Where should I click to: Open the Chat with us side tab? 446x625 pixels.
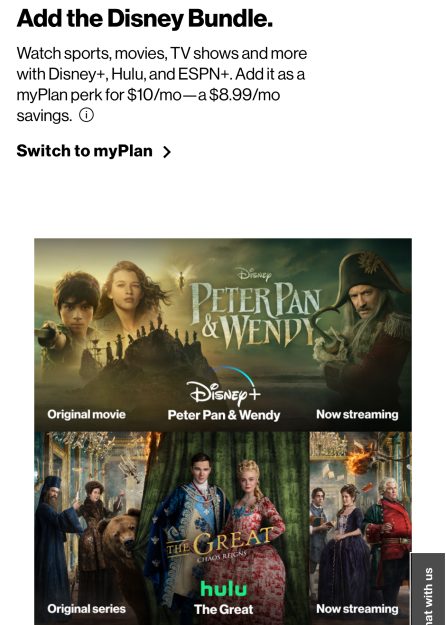pyautogui.click(x=428, y=589)
